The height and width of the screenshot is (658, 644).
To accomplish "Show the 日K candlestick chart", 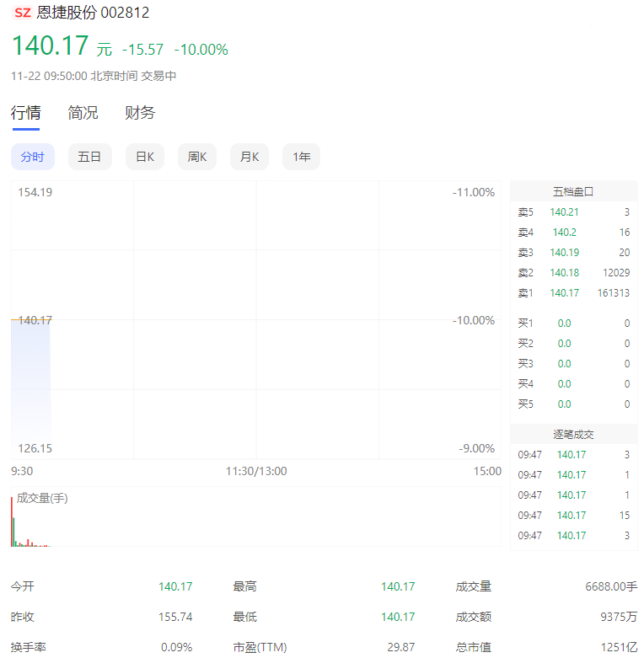I will click(145, 157).
